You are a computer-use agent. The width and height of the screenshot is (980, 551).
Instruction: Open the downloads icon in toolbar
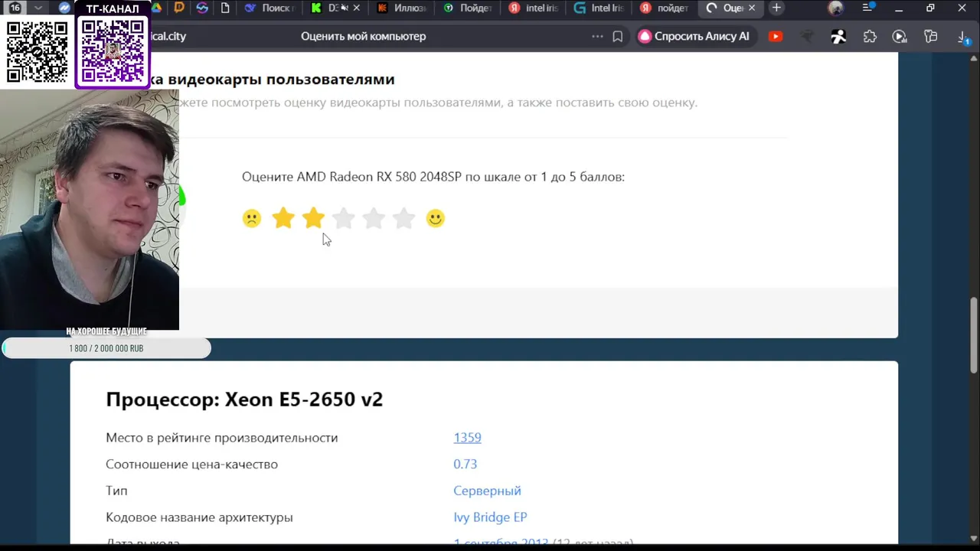[964, 36]
